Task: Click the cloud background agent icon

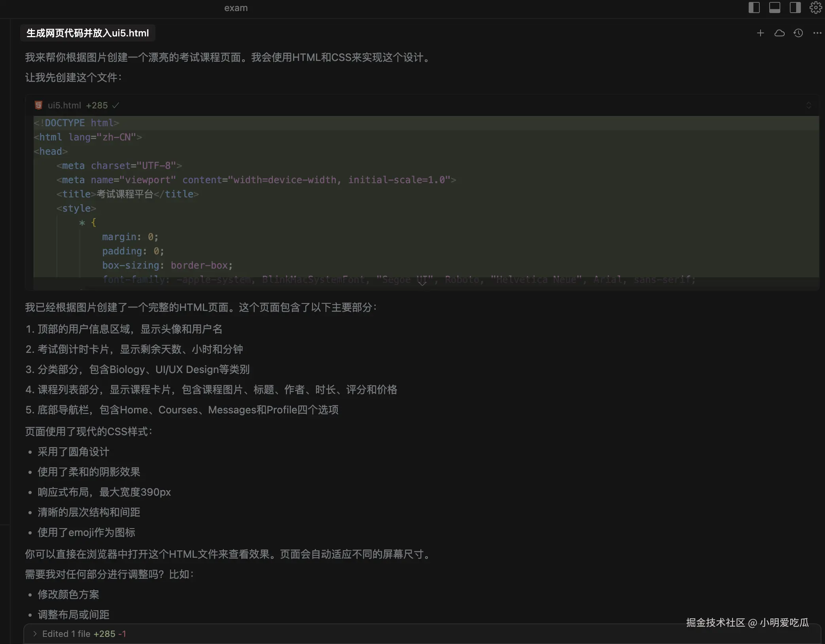Action: 779,33
